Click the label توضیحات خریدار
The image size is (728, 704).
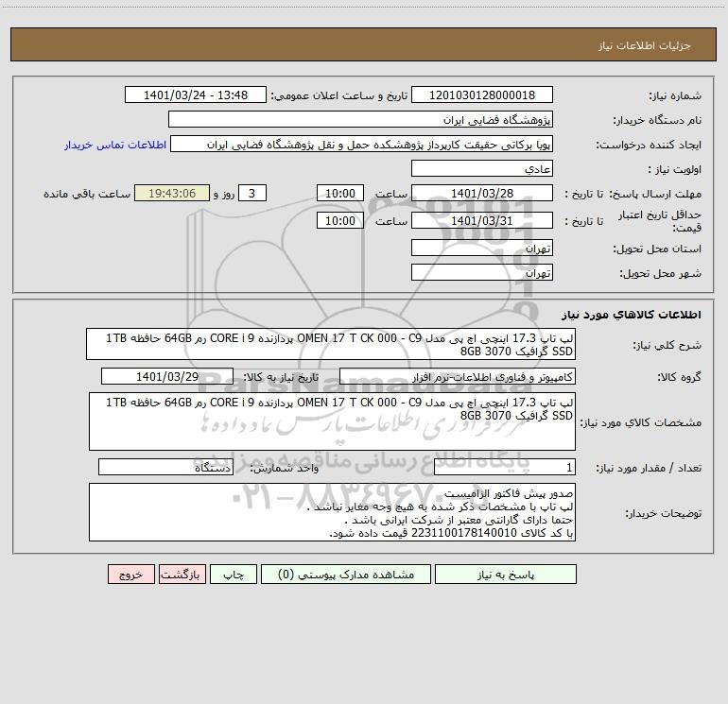click(664, 513)
